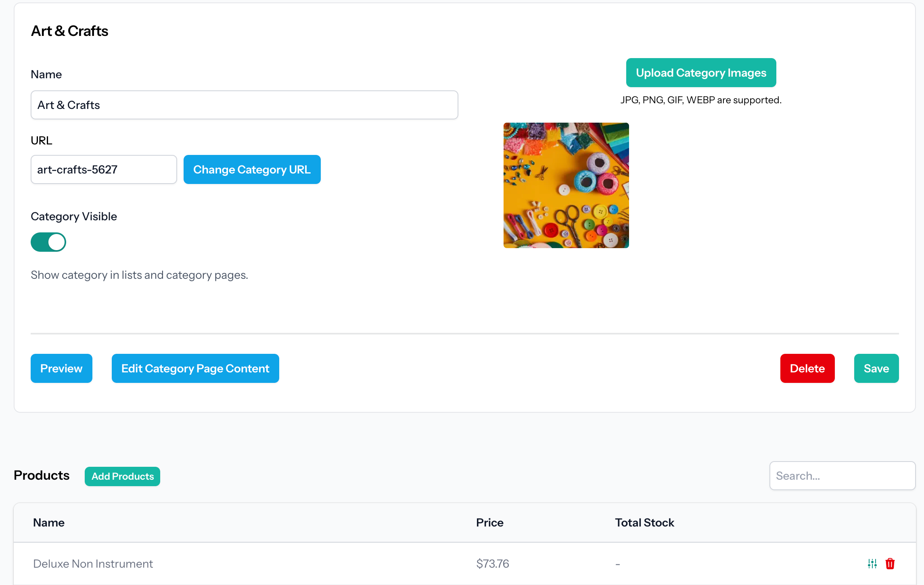Click the Upload Category Images button
The width and height of the screenshot is (924, 585).
[x=701, y=73]
